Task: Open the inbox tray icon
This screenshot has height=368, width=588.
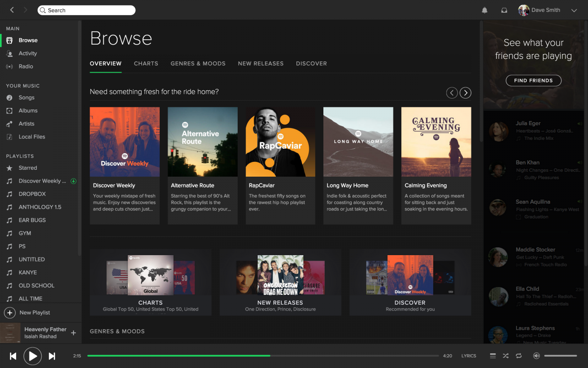Action: coord(504,10)
